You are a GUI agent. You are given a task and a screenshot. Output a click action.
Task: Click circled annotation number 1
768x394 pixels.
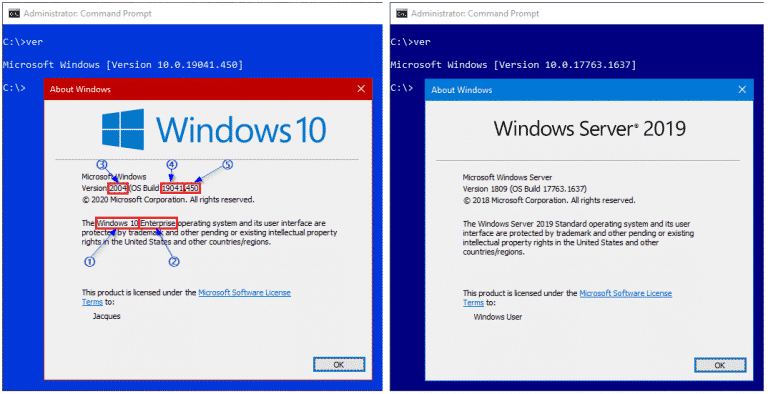click(x=90, y=262)
